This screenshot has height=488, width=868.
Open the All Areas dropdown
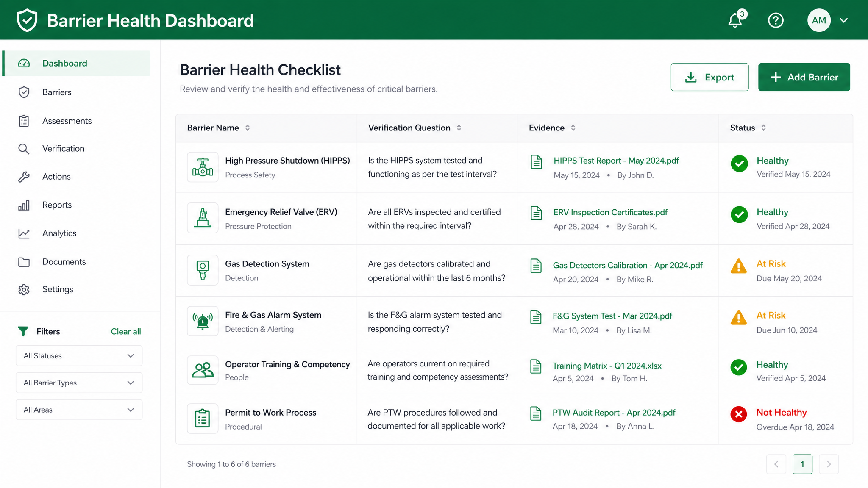pos(79,410)
